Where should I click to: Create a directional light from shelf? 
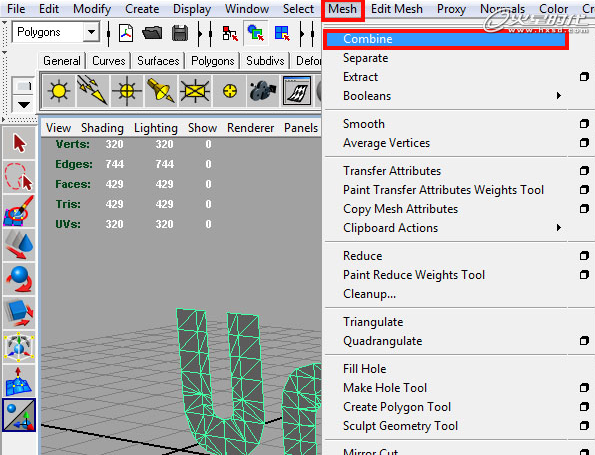click(93, 91)
